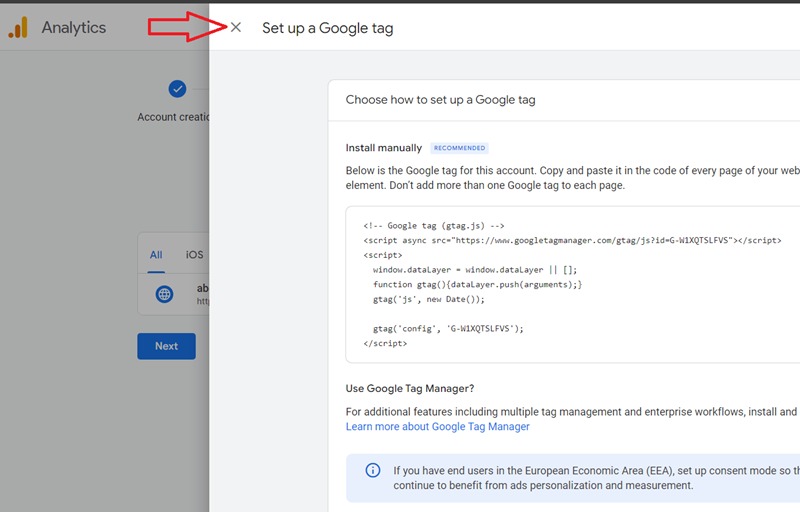Switch to the iOS tab
The width and height of the screenshot is (800, 512).
[194, 255]
